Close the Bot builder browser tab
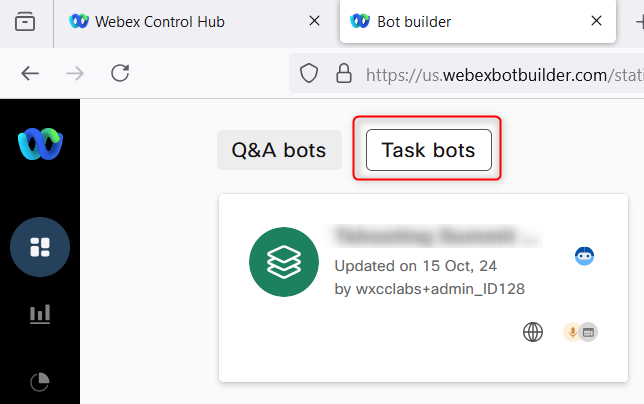The image size is (644, 404). (x=597, y=21)
